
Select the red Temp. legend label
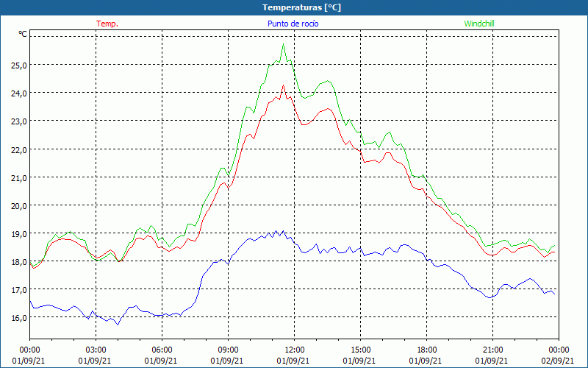tap(107, 24)
